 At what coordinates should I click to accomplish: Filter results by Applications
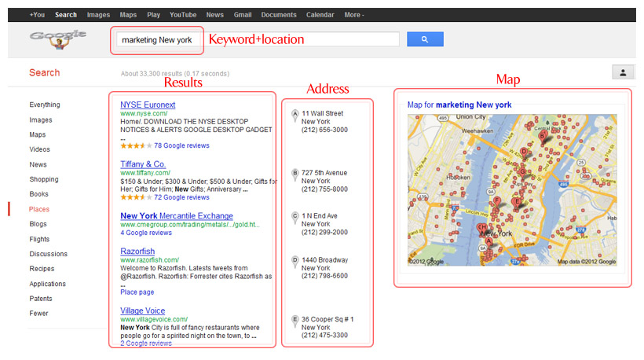(x=47, y=284)
